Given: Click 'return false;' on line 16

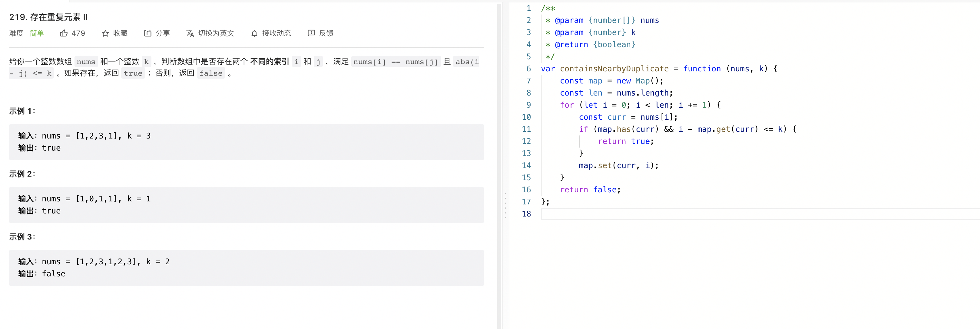Looking at the screenshot, I should [591, 190].
